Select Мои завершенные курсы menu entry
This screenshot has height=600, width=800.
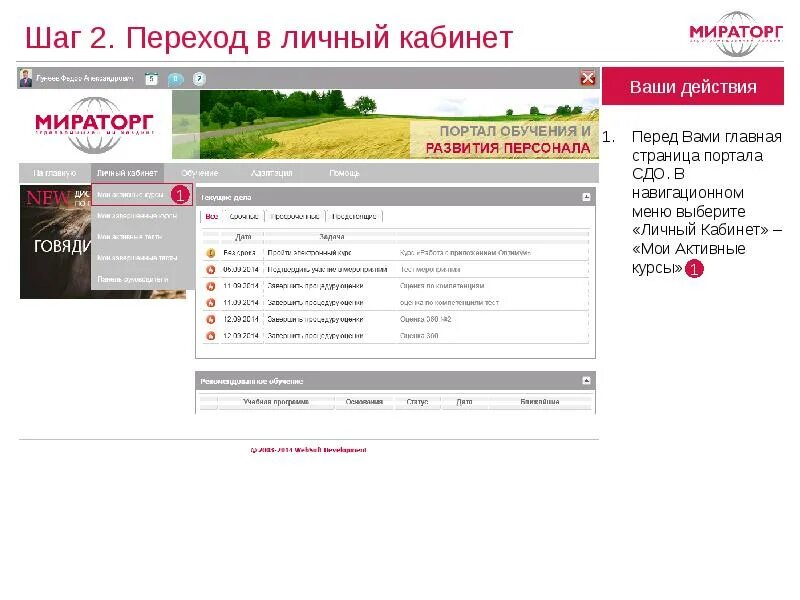pyautogui.click(x=137, y=216)
